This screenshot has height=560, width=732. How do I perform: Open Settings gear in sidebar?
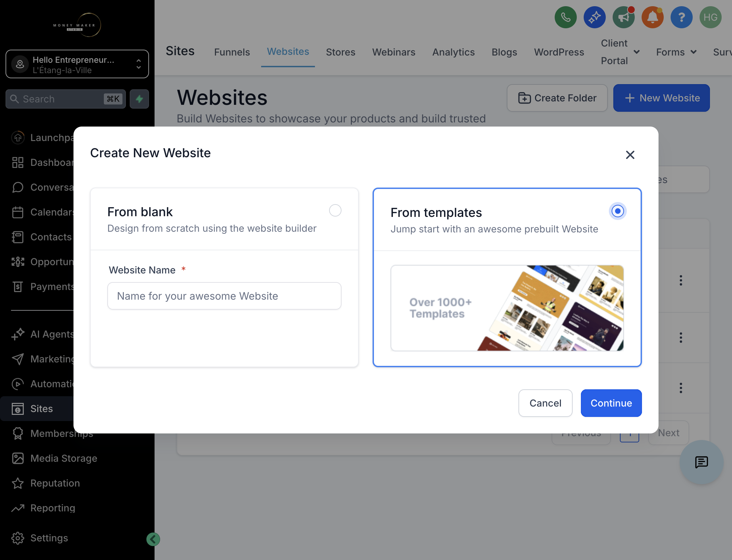click(40, 538)
